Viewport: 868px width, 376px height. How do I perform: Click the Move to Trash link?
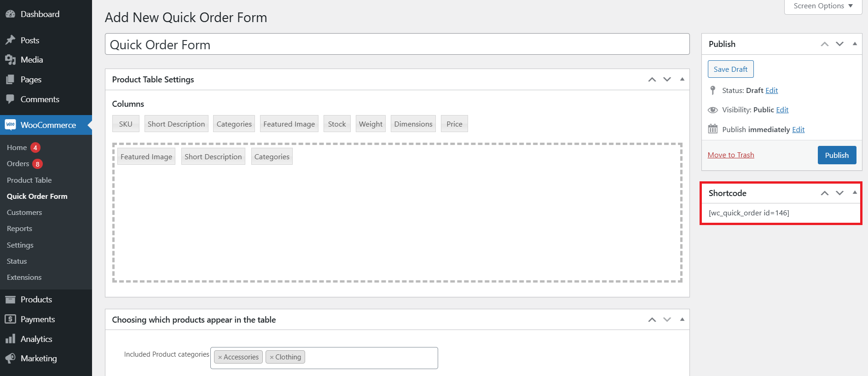click(x=731, y=155)
